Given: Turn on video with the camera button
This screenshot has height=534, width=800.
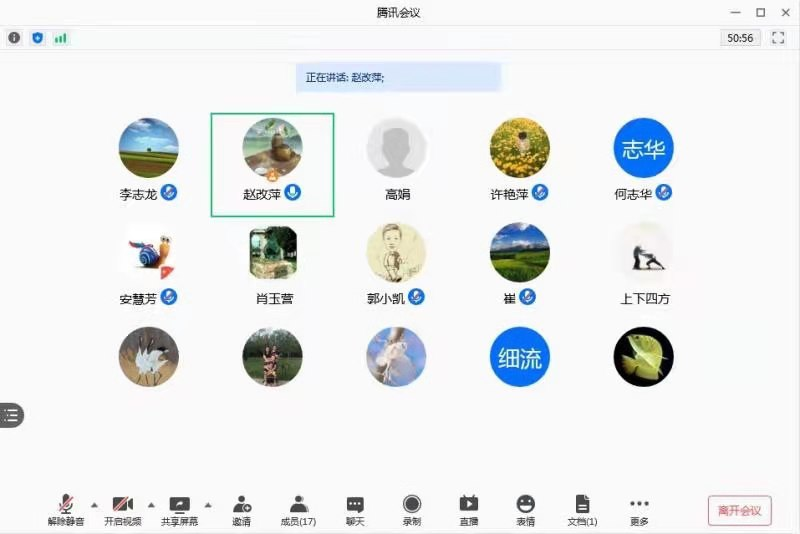Looking at the screenshot, I should [x=123, y=509].
